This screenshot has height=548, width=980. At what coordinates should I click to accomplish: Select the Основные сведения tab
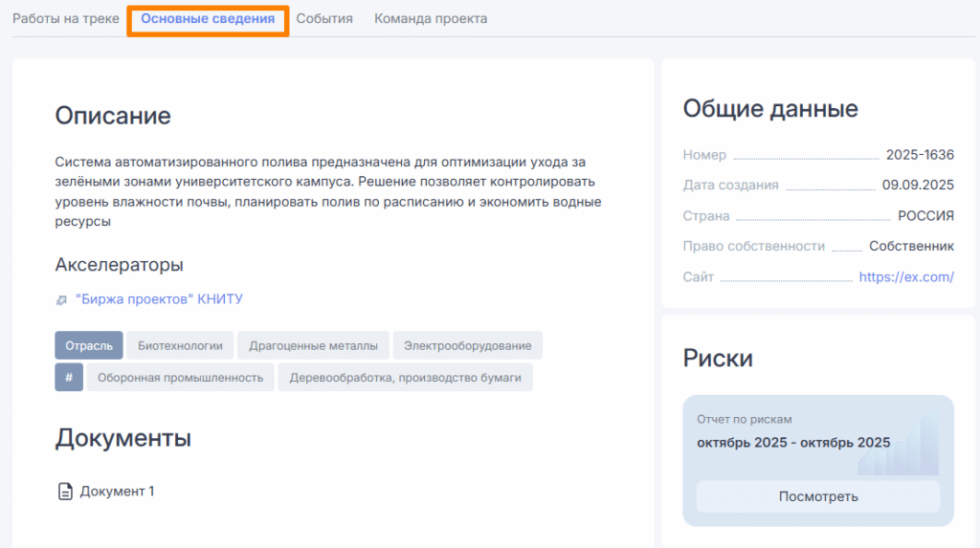pos(208,18)
